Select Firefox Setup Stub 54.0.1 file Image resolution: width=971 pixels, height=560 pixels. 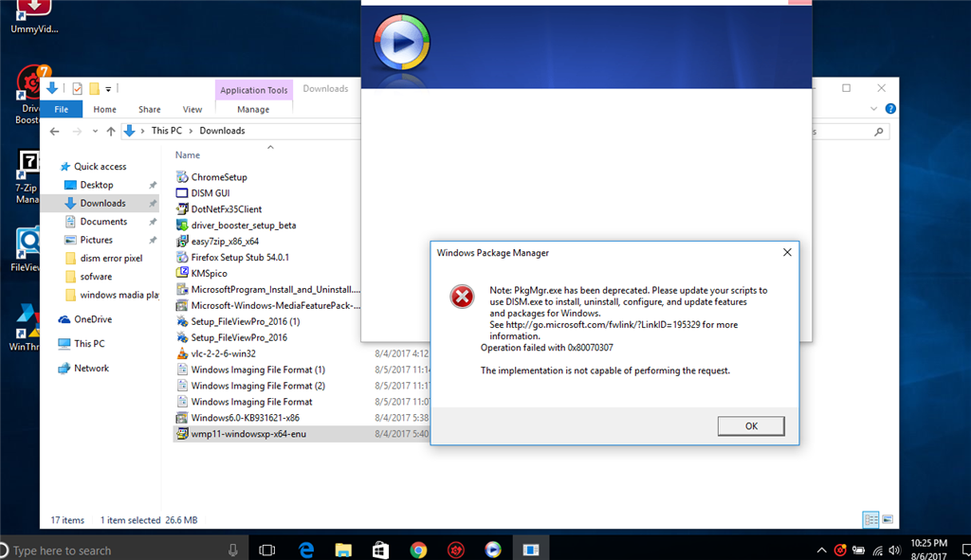click(x=240, y=258)
